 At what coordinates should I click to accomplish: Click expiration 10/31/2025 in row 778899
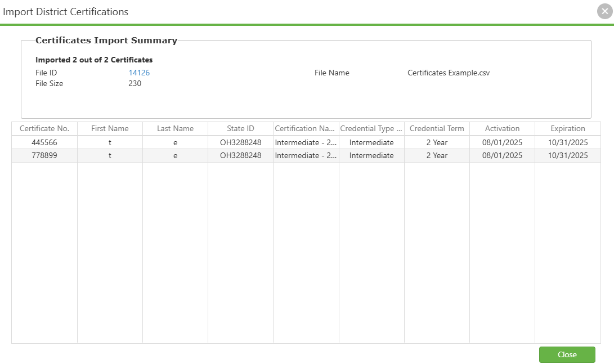(x=568, y=155)
